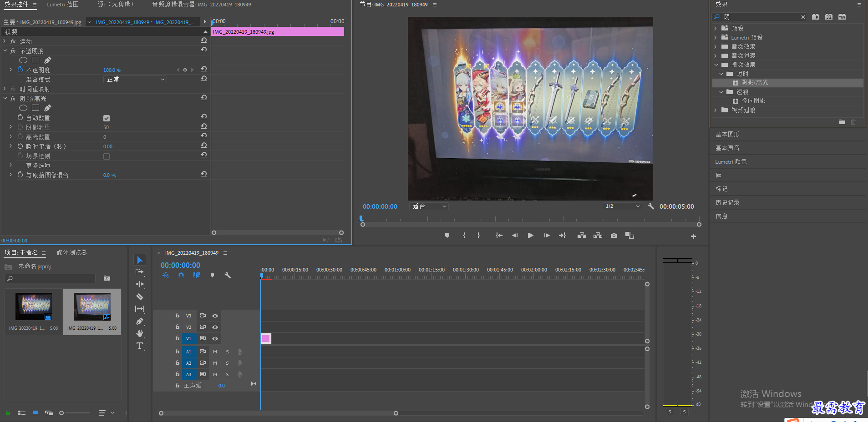This screenshot has width=868, height=422.
Task: Step forward one frame in Program monitor
Action: tap(547, 236)
